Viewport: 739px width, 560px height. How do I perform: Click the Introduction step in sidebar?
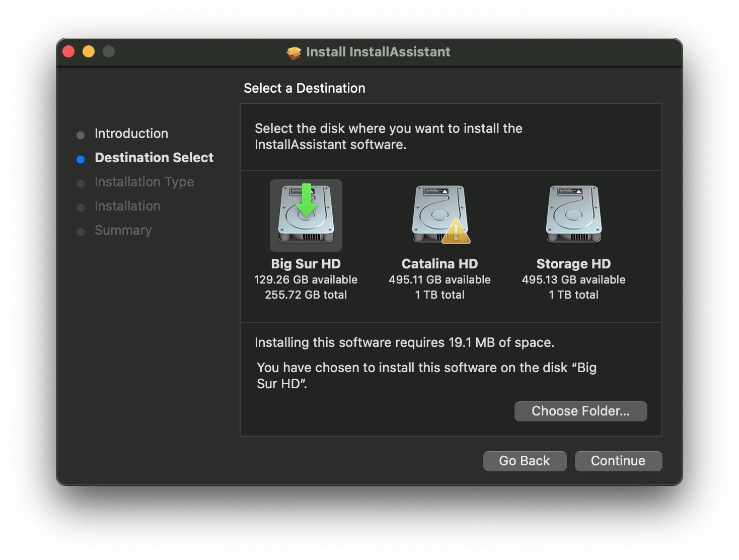point(131,133)
